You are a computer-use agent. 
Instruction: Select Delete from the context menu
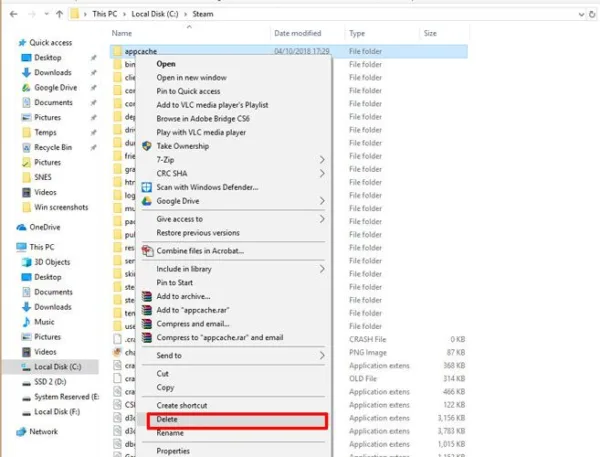[x=237, y=419]
